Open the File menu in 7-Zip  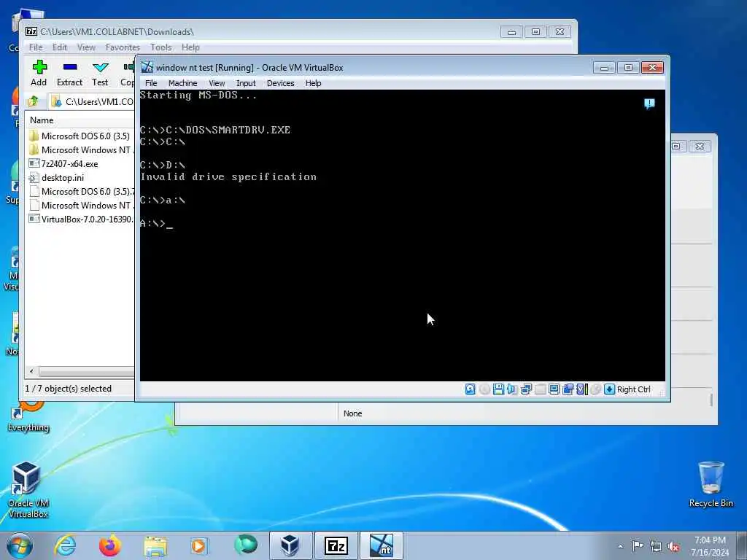[36, 47]
